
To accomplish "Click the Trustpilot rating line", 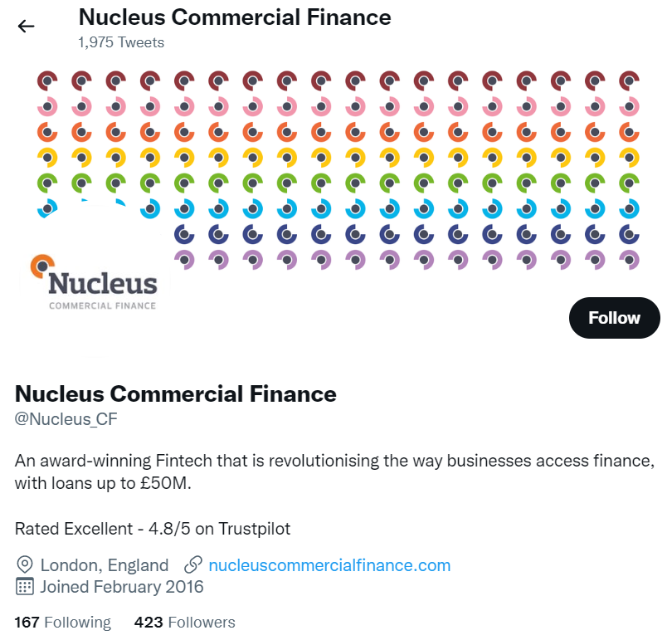I will point(153,528).
